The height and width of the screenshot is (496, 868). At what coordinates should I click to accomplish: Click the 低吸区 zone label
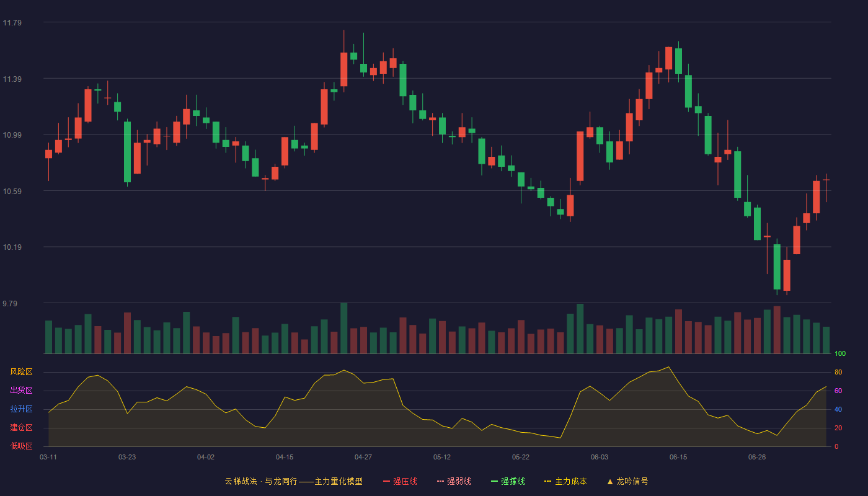tap(21, 446)
